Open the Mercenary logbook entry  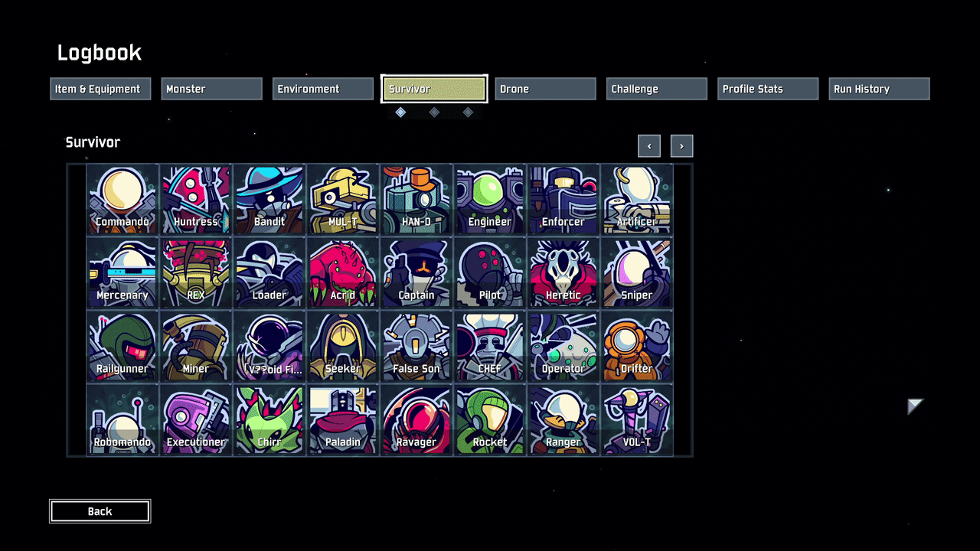point(122,272)
